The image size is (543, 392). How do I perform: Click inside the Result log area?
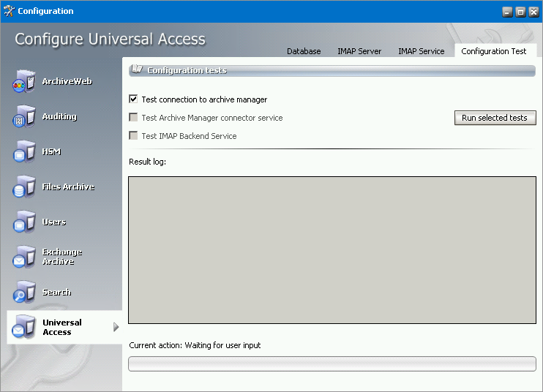[332, 249]
